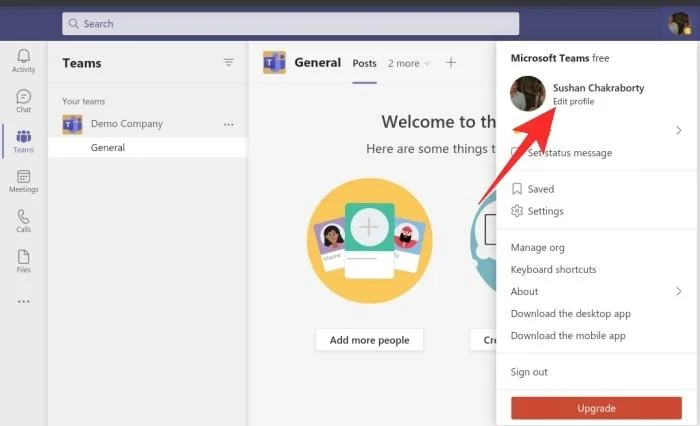Select the General channel in list
Viewport: 700px width, 426px height.
click(148, 147)
